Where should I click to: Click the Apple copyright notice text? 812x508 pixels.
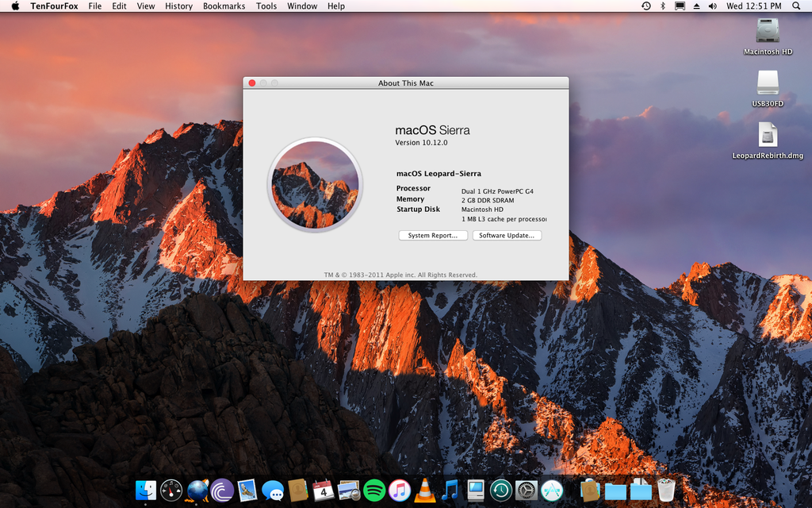400,275
